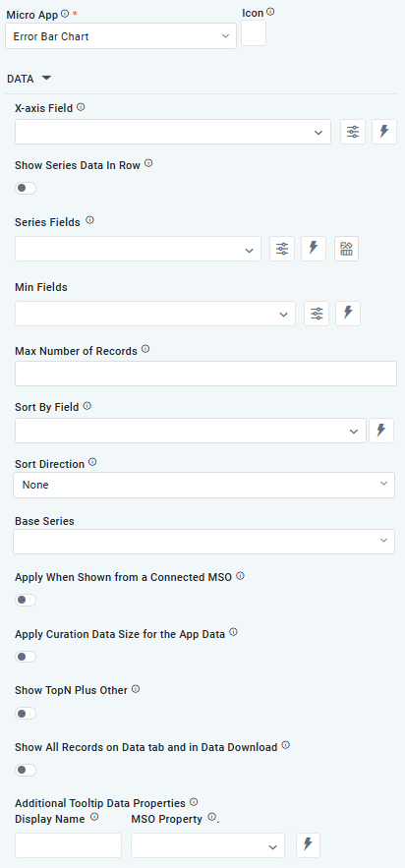Click the Min Fields filter settings icon
The width and height of the screenshot is (405, 868).
pos(317,314)
